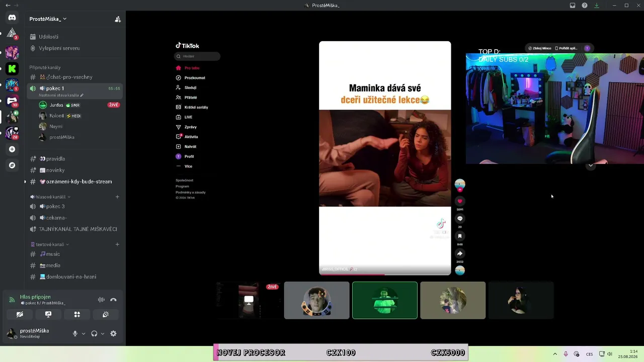The image size is (644, 362).
Task: Open the pravidla channel
Action: click(75, 159)
